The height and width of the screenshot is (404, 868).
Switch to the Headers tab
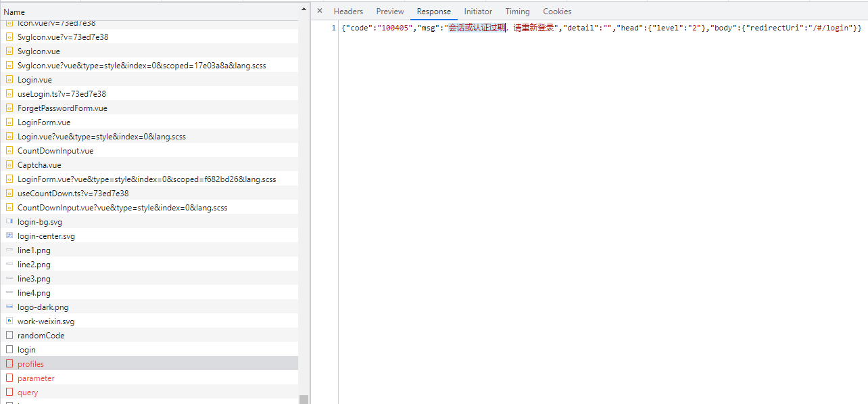[x=348, y=12]
